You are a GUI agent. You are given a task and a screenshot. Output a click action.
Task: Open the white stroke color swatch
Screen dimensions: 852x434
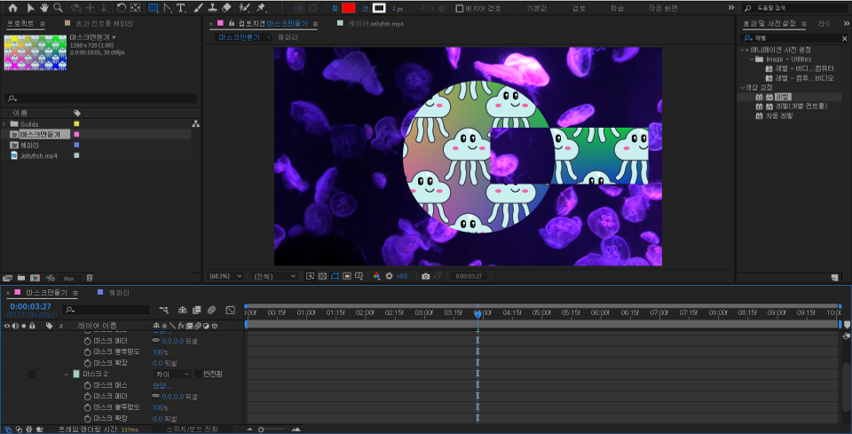pyautogui.click(x=380, y=8)
